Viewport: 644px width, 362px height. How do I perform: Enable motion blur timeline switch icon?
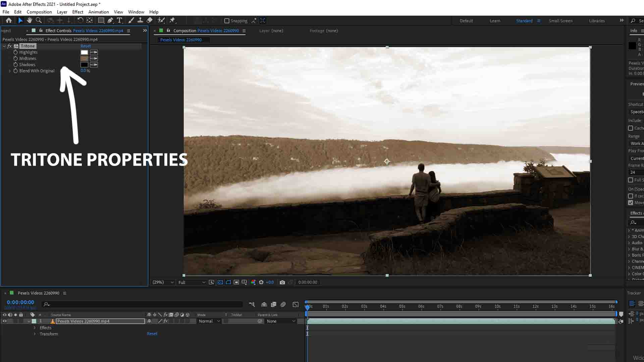(x=283, y=304)
